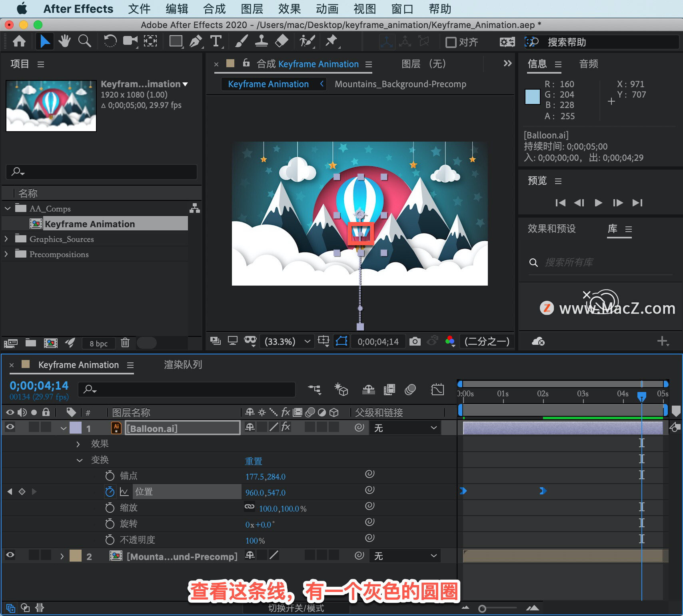
Task: Toggle the motion blur switch in timeline
Action: click(410, 390)
